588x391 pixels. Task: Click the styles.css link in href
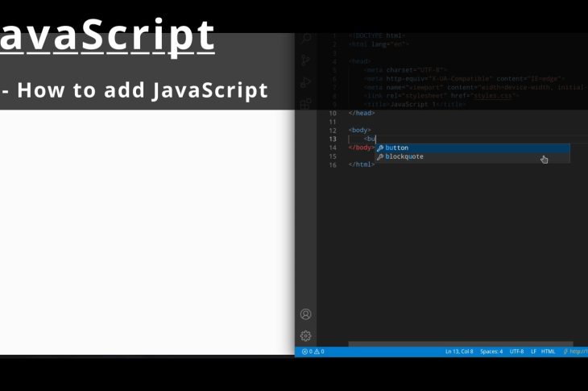coord(495,96)
